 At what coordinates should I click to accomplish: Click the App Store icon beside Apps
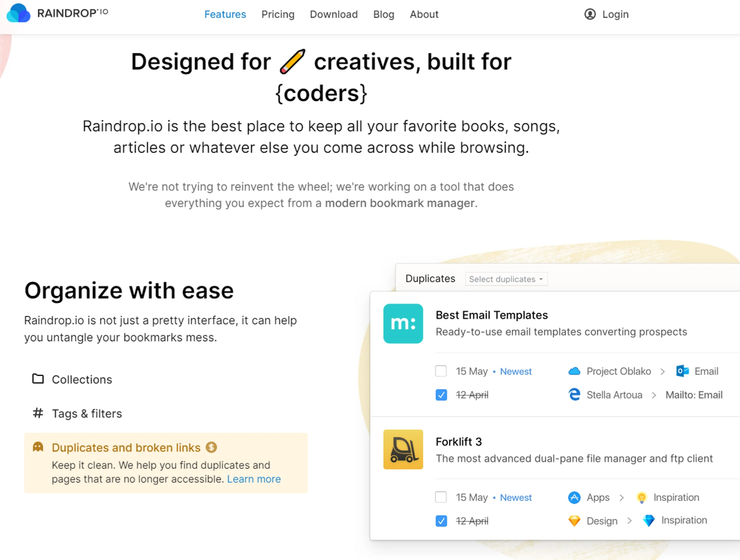574,497
